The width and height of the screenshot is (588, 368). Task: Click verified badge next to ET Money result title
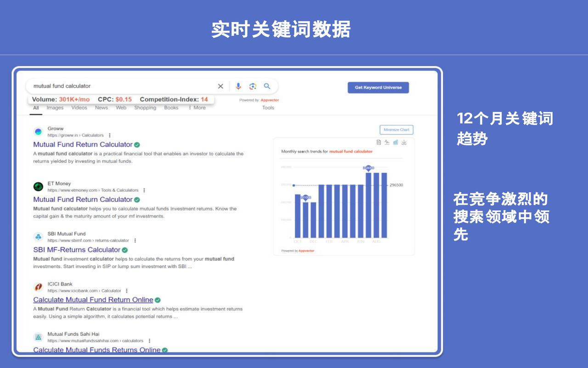pyautogui.click(x=137, y=200)
